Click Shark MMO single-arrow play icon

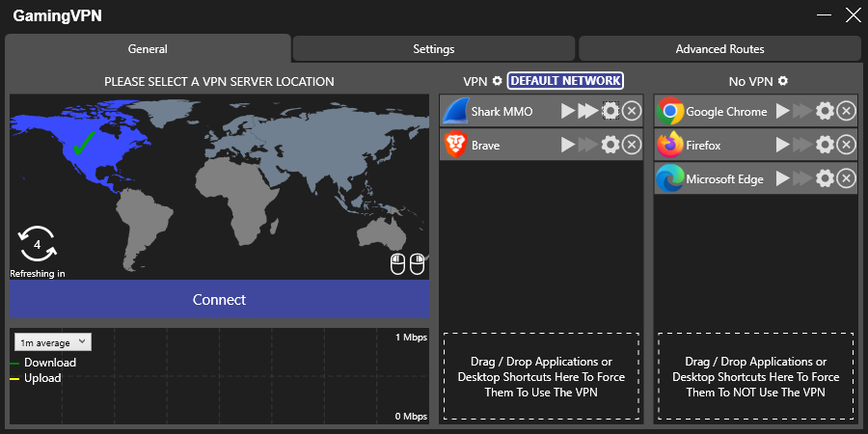568,112
